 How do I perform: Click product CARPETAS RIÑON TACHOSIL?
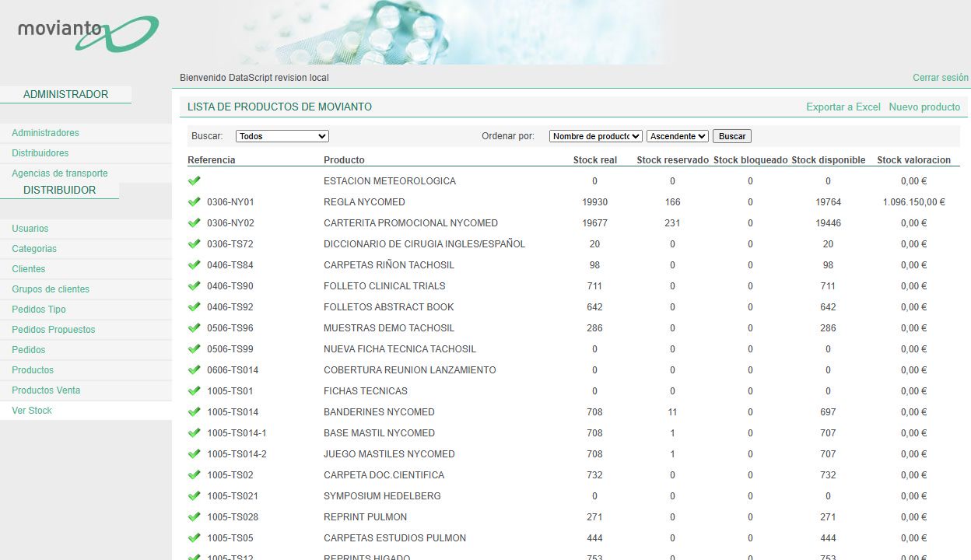pyautogui.click(x=389, y=265)
